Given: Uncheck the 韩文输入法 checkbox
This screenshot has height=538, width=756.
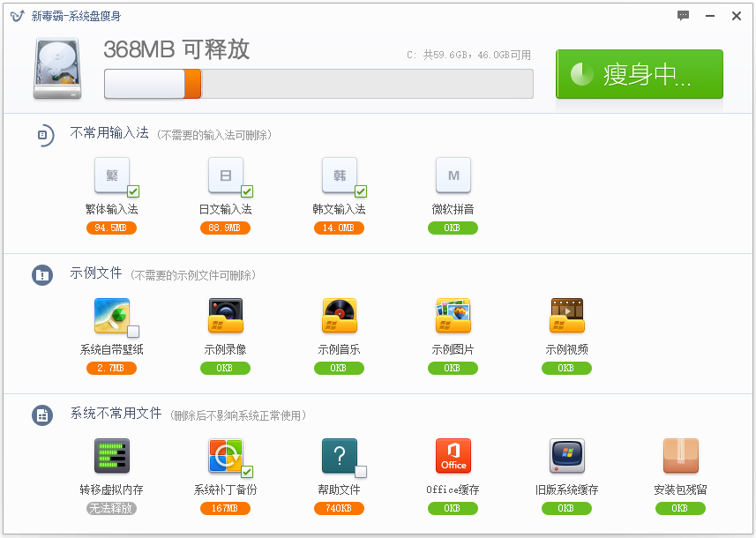Looking at the screenshot, I should [361, 191].
